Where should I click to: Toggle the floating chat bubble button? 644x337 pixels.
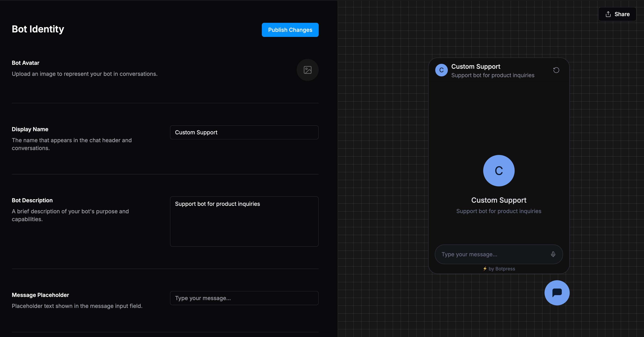coord(557,293)
